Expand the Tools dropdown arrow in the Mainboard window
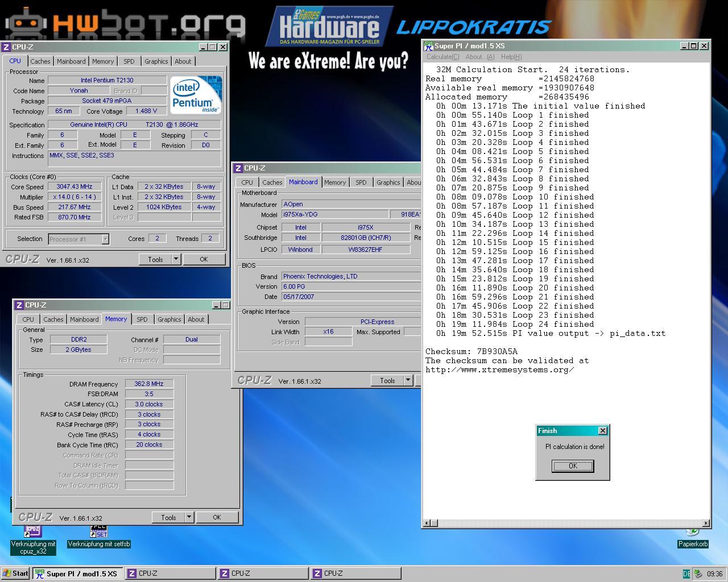Screen dimensions: 728x582 coord(408,381)
